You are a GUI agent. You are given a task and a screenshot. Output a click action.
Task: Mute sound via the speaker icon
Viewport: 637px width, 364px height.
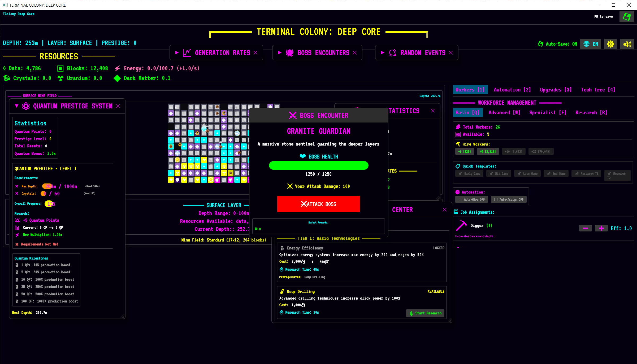click(627, 44)
